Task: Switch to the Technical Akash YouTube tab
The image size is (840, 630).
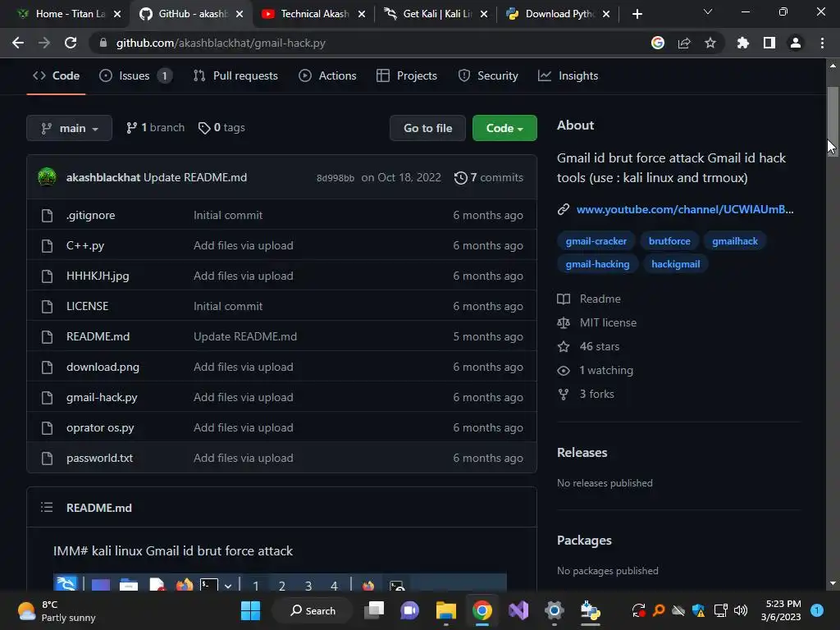Action: pyautogui.click(x=315, y=14)
